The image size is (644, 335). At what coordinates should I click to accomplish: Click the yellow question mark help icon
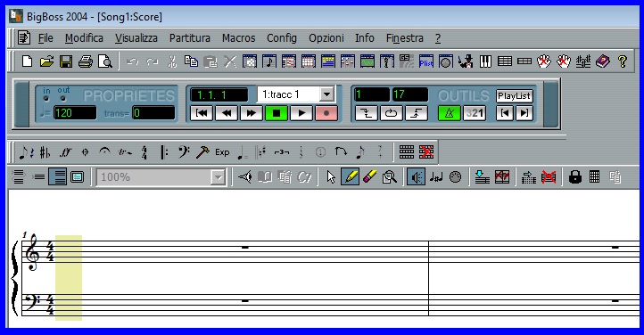coord(623,61)
